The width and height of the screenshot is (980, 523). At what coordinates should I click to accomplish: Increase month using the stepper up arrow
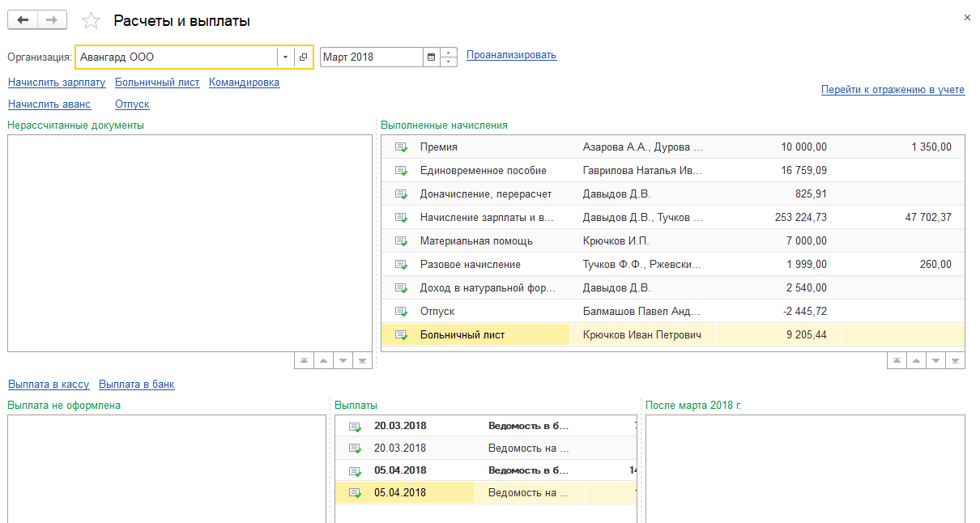pyautogui.click(x=450, y=53)
